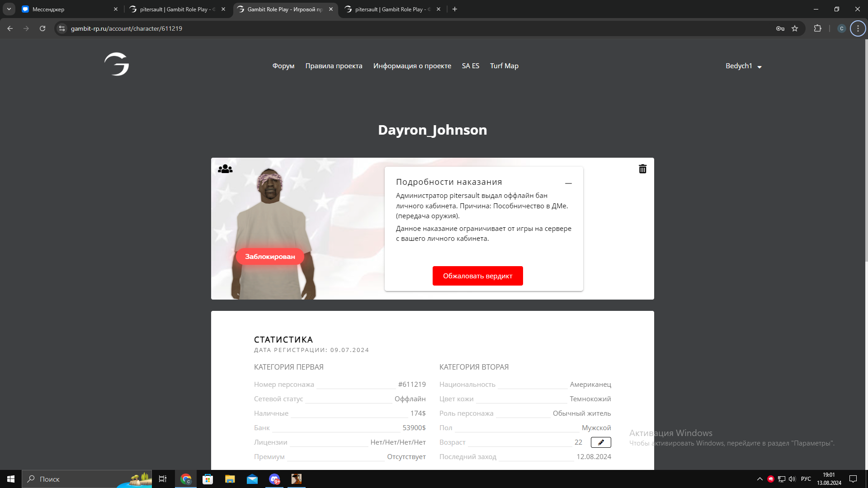Open tab search dropdown arrow

9,9
